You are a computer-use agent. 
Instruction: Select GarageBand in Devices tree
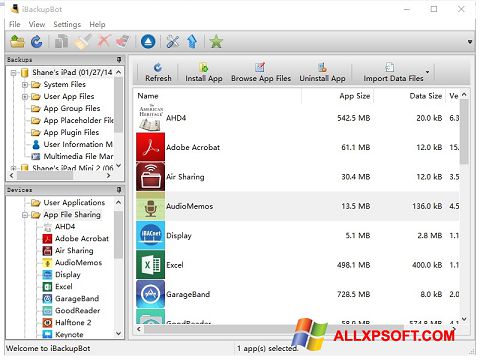coord(77,299)
